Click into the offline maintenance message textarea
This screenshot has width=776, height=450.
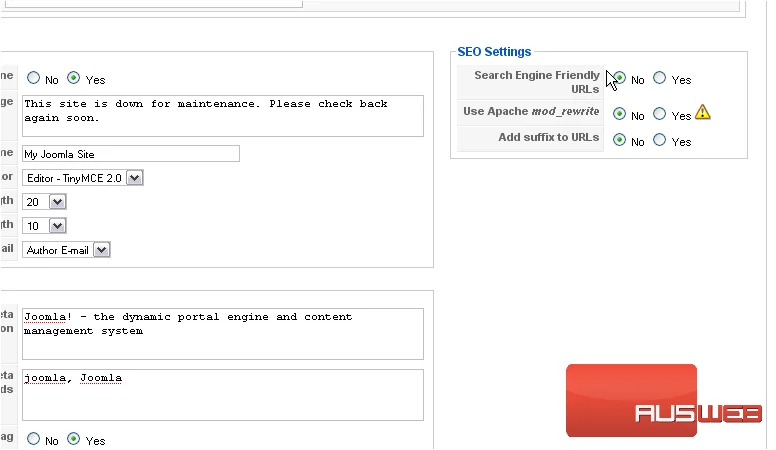click(223, 116)
